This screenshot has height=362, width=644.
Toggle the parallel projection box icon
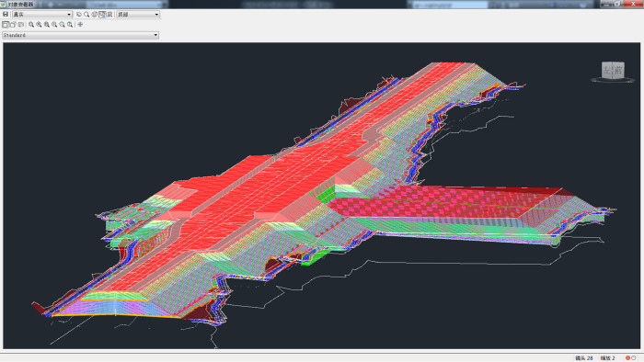point(6,25)
